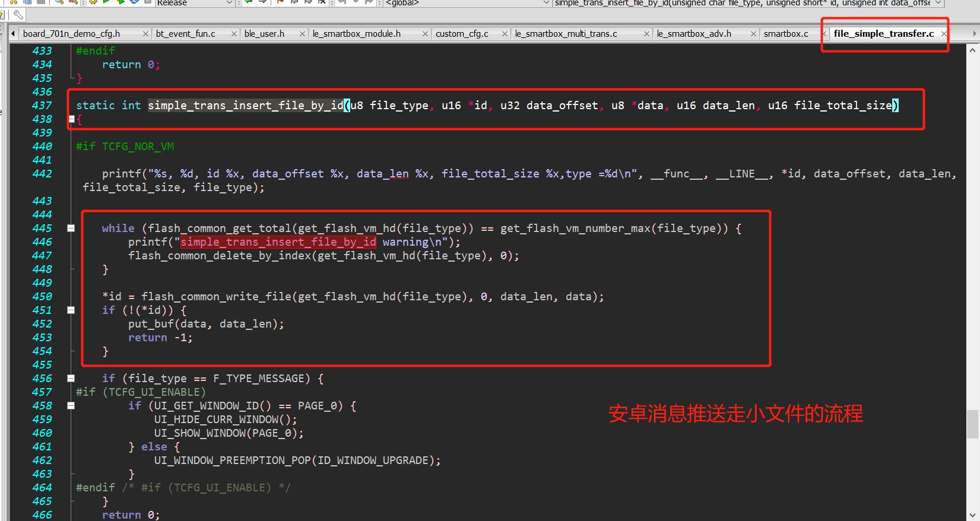Switch to bt_event_fun.c tab
This screenshot has width=980, height=521.
pos(186,34)
